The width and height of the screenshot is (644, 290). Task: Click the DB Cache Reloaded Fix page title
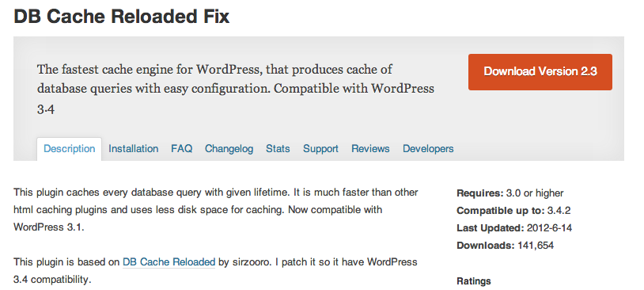122,17
